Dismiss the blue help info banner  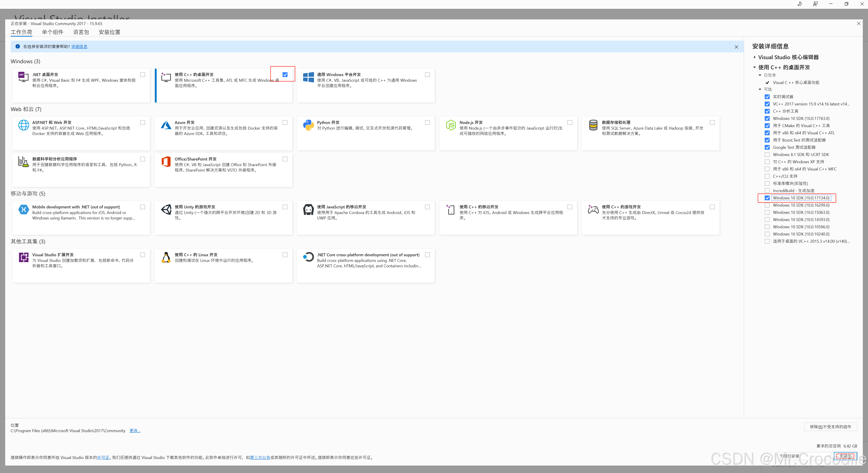pos(736,47)
